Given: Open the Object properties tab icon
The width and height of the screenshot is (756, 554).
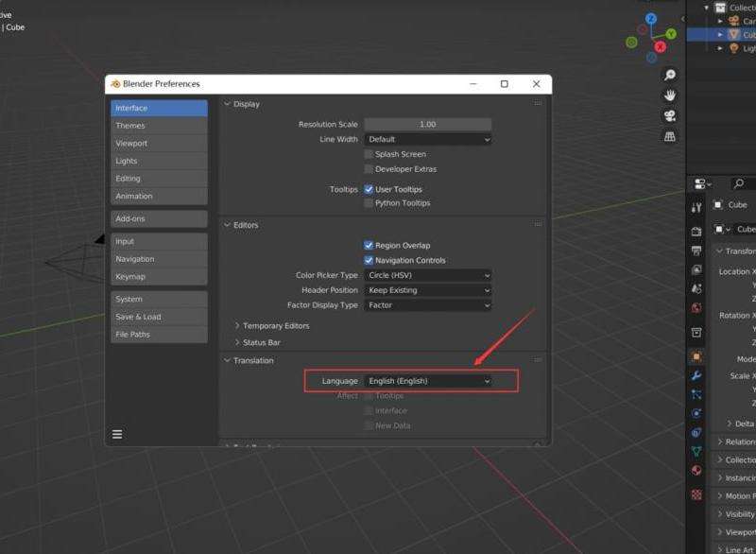Looking at the screenshot, I should (x=696, y=356).
